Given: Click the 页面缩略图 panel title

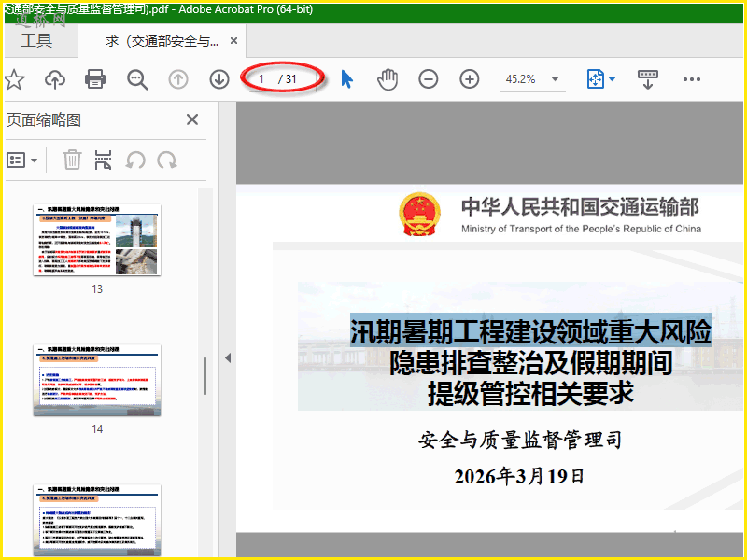Looking at the screenshot, I should 44,120.
